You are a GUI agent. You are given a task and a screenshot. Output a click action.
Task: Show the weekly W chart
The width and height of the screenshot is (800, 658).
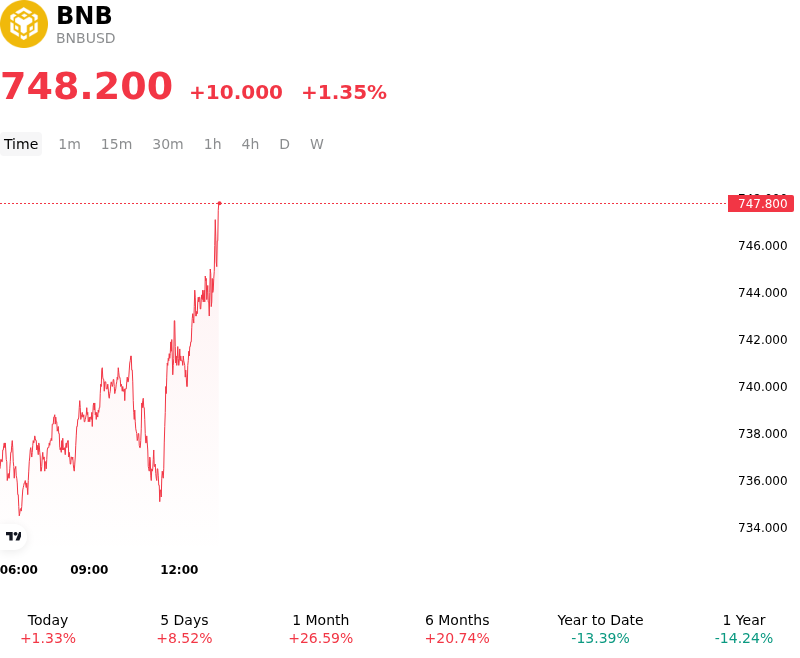point(317,144)
